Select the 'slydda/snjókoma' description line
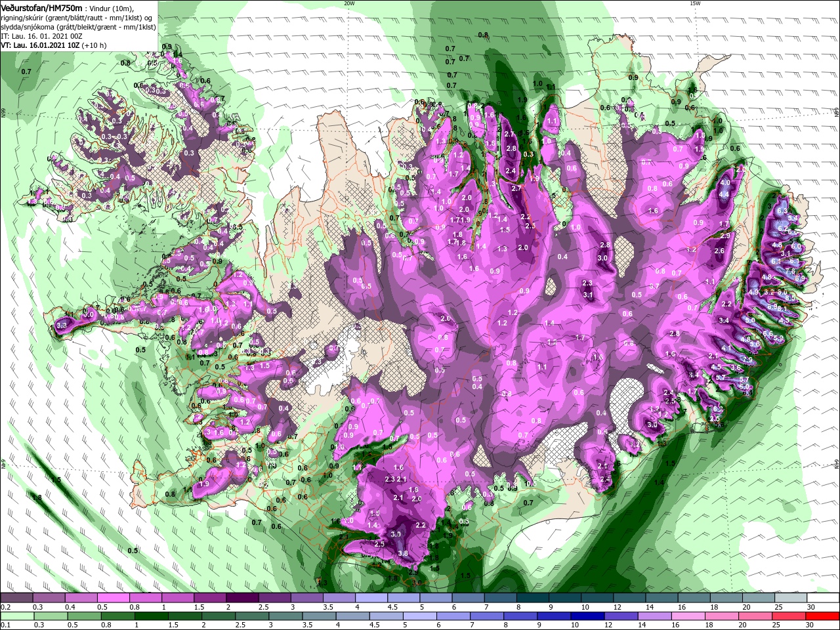 (x=78, y=27)
